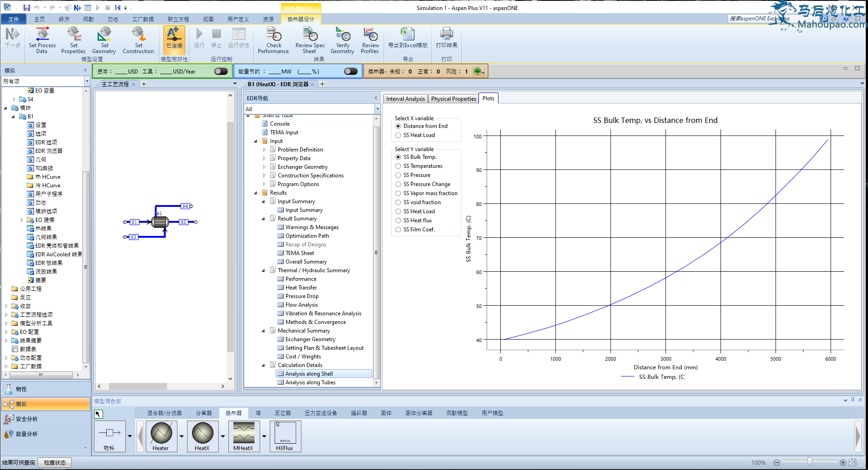
Task: Switch to 安全分析 safety analysis
Action: 45,419
